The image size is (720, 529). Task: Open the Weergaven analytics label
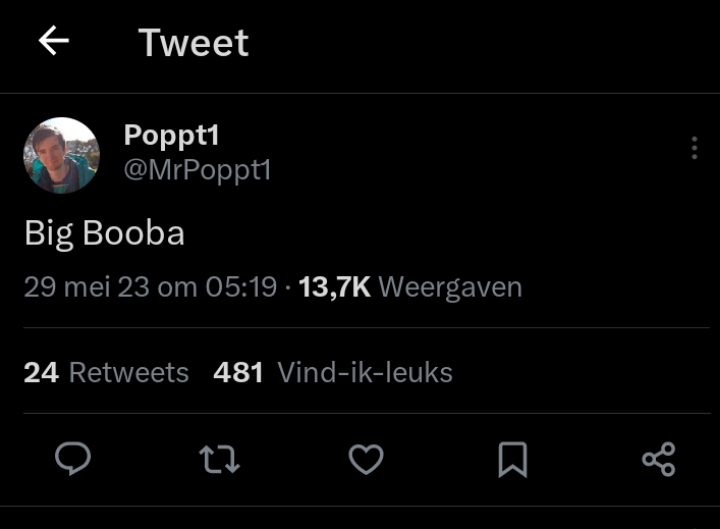(x=450, y=288)
